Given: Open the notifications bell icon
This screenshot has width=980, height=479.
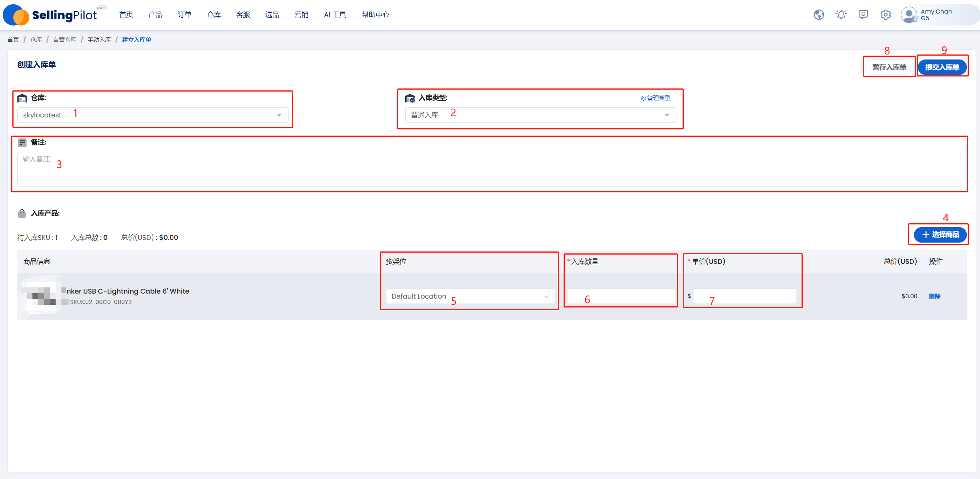Looking at the screenshot, I should coord(841,15).
